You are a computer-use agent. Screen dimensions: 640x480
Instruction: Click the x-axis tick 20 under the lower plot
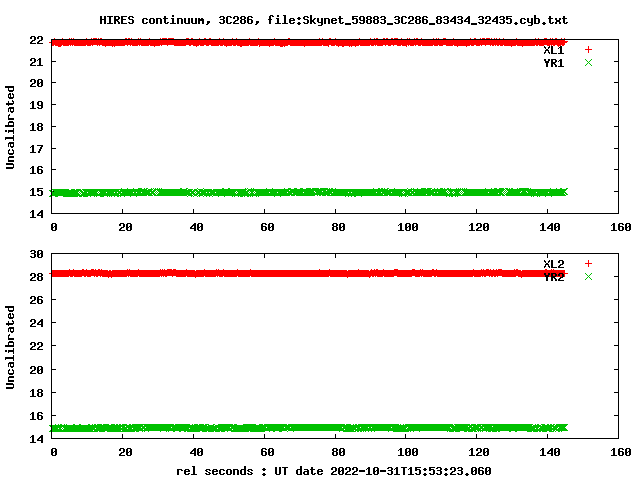pos(125,452)
